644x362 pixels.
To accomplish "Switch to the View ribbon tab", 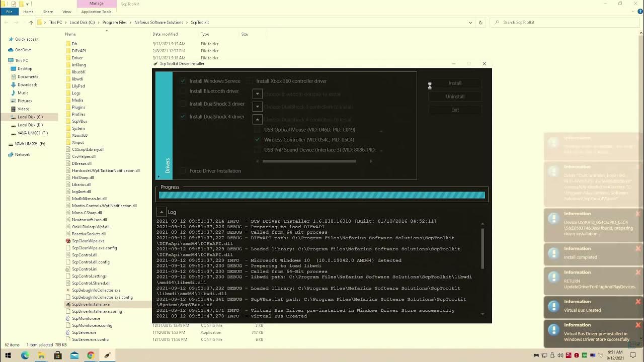I will coord(66,12).
